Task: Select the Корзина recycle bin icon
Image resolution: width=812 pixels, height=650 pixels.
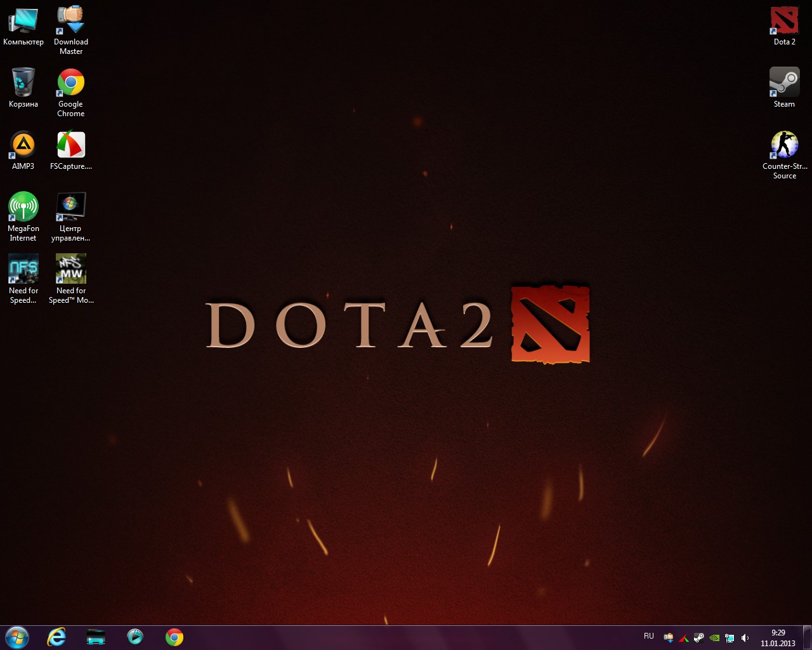Action: click(x=23, y=88)
